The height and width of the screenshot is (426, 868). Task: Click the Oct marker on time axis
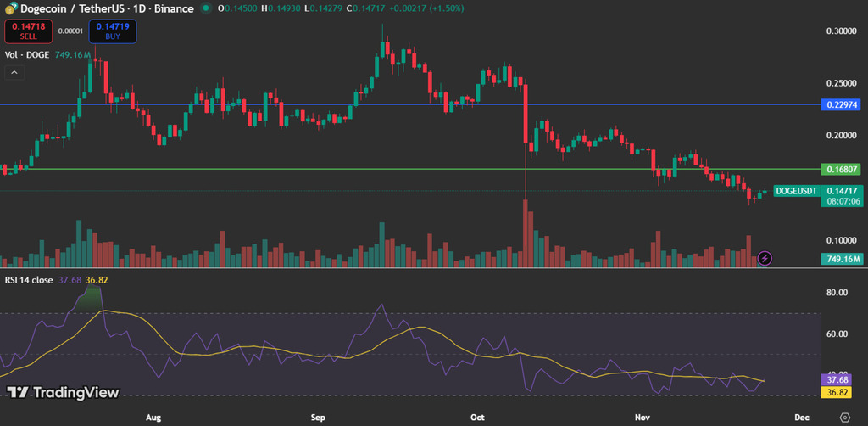[477, 418]
